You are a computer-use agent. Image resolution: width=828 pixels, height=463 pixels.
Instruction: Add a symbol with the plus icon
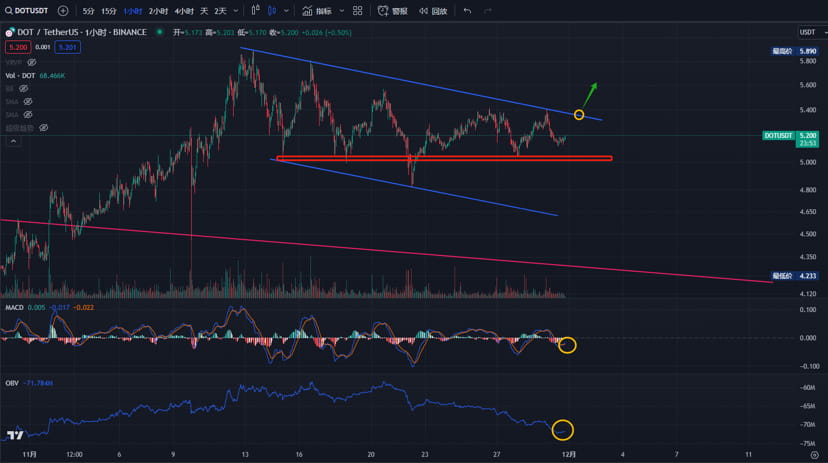point(63,11)
